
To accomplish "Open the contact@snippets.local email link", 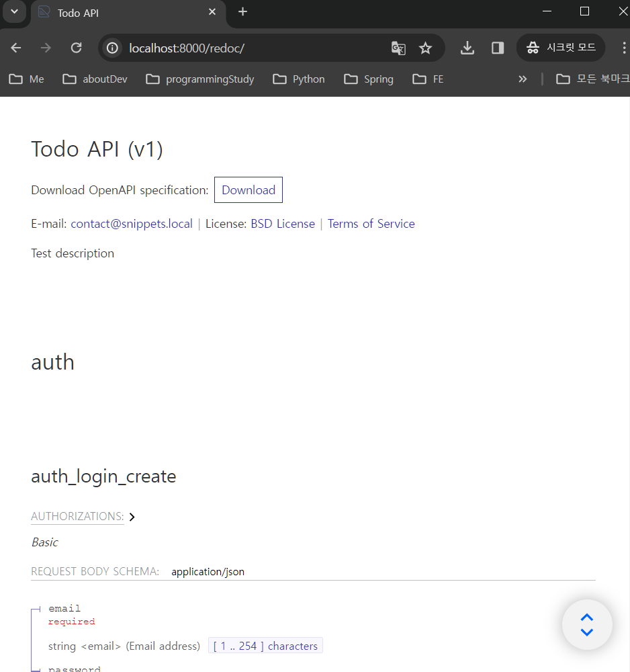I will (x=132, y=224).
